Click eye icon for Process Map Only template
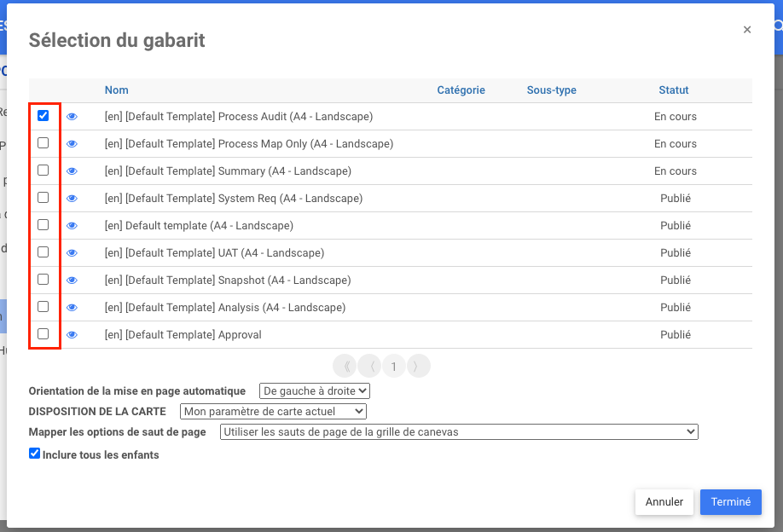The image size is (783, 532). click(72, 144)
